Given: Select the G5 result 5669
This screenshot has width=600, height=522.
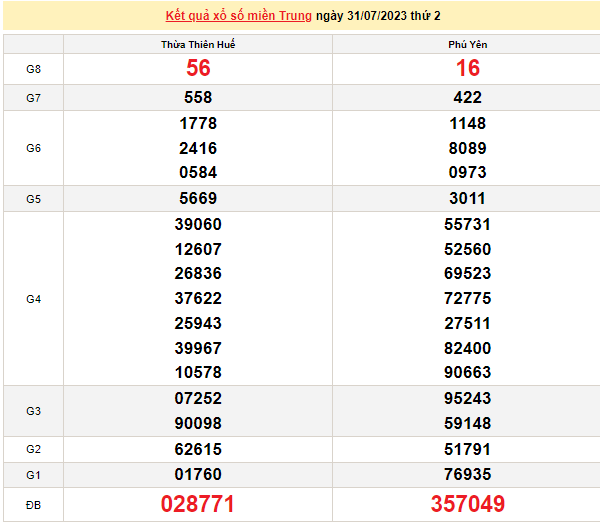Looking at the screenshot, I should 198,198.
